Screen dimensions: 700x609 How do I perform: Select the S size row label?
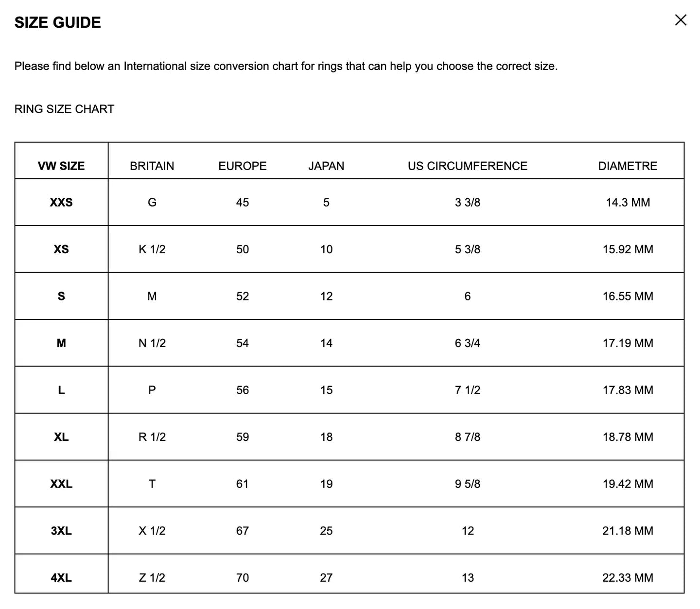click(x=61, y=296)
